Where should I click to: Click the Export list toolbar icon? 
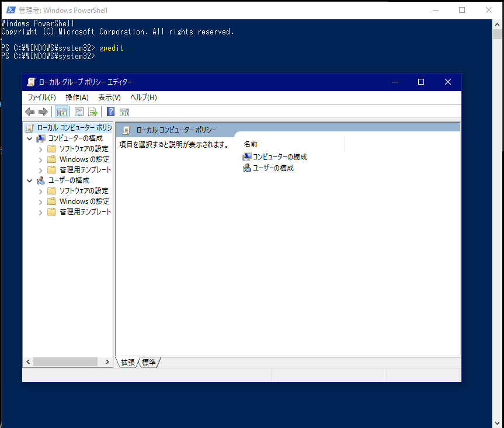point(93,112)
